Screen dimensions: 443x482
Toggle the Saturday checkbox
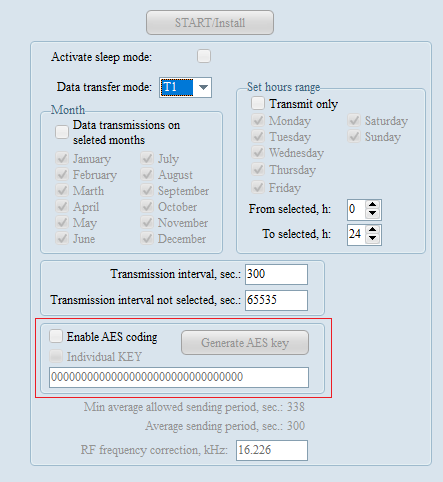[x=354, y=120]
